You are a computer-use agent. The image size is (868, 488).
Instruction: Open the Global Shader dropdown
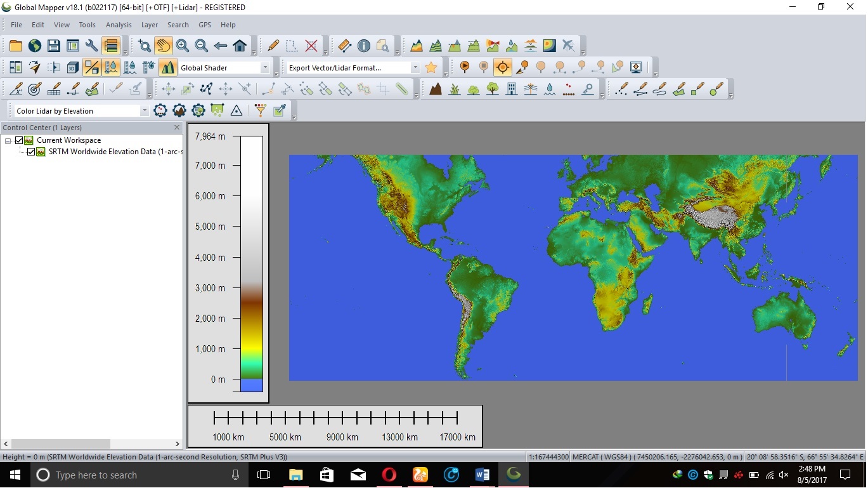265,67
